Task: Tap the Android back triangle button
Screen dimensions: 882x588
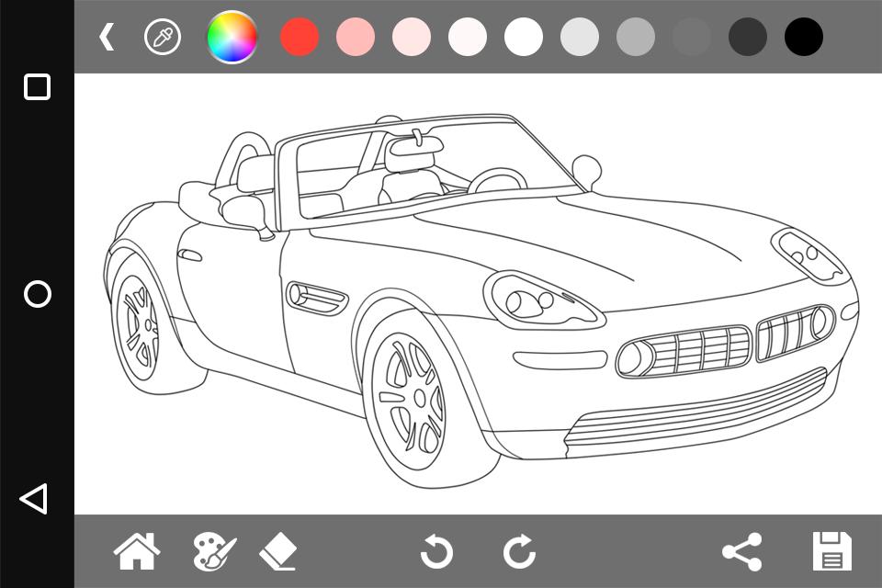Action: (x=34, y=499)
